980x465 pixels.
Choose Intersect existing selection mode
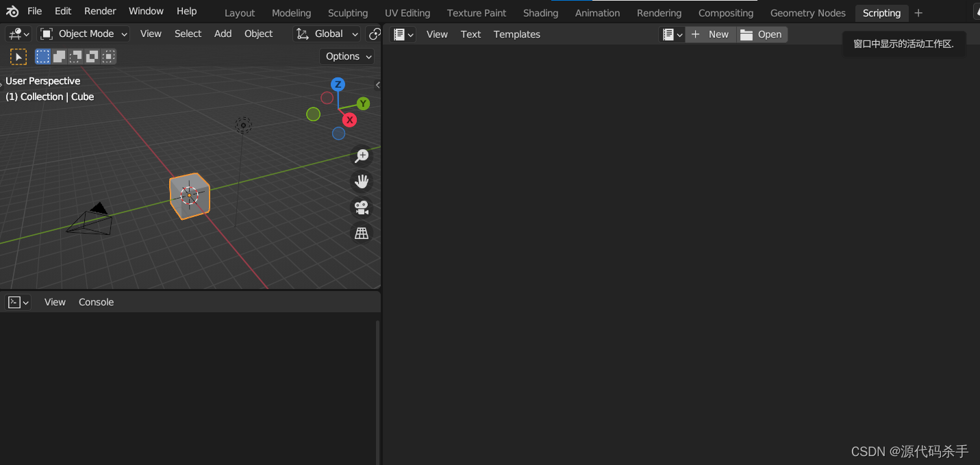(109, 57)
